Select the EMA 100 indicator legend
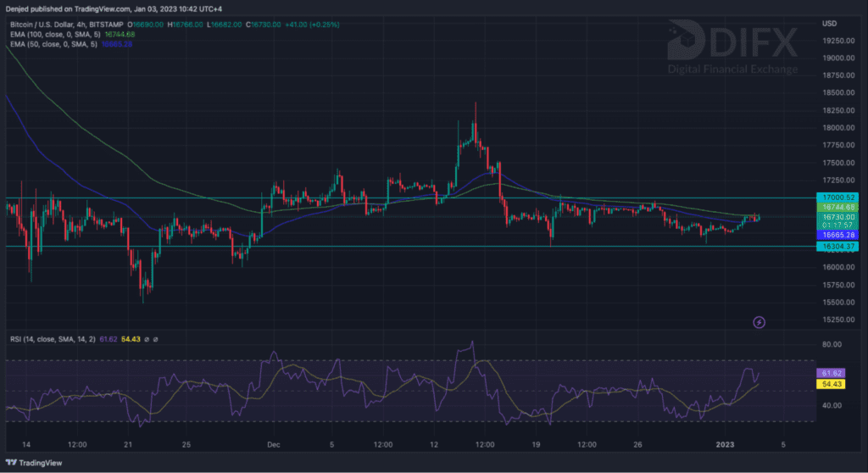868x473 pixels. 54,35
